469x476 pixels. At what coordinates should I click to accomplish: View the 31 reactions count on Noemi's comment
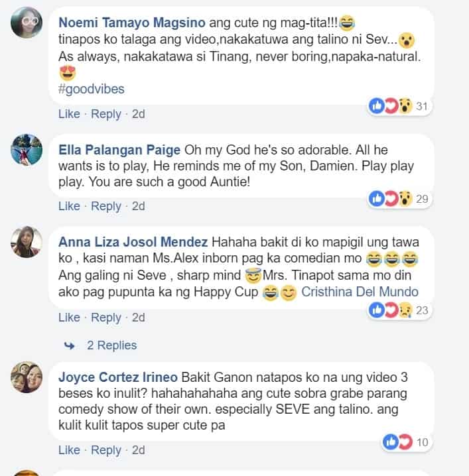[x=422, y=106]
